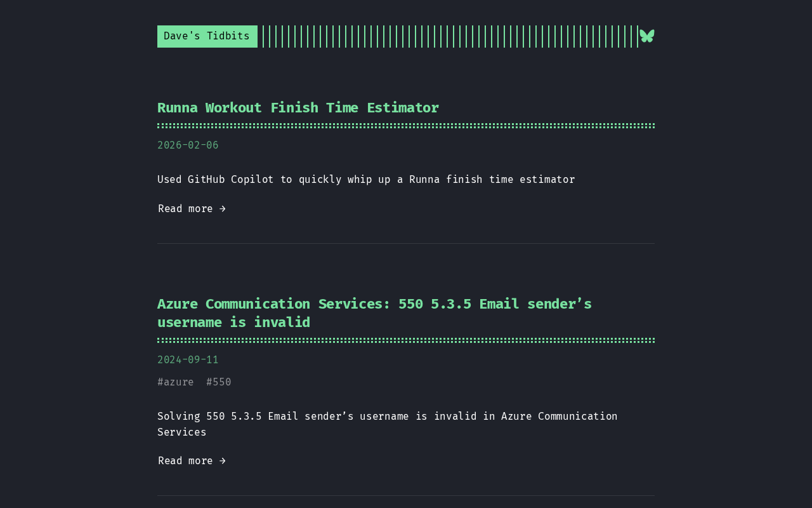Open the Bluesky butterfly icon link

click(x=647, y=36)
